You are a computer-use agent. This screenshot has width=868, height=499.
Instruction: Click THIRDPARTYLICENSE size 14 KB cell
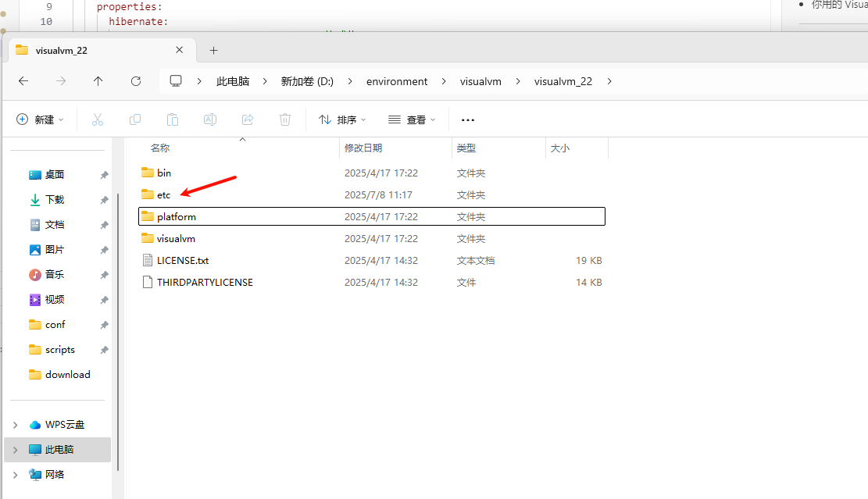coord(588,282)
